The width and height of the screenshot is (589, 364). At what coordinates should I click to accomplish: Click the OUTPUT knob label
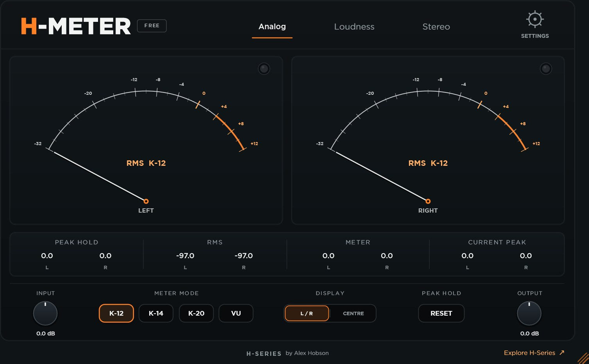coord(530,293)
